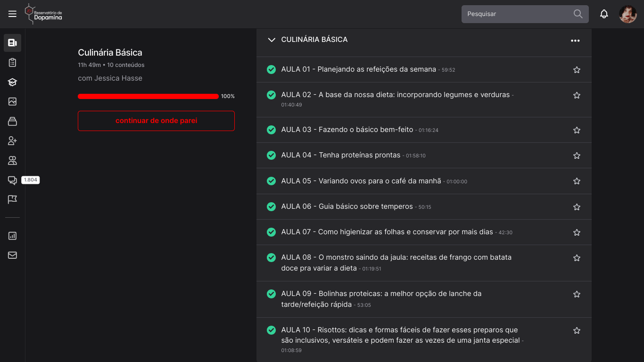This screenshot has width=644, height=362.
Task: Toggle completed checkmark for AULA 05
Action: (271, 181)
